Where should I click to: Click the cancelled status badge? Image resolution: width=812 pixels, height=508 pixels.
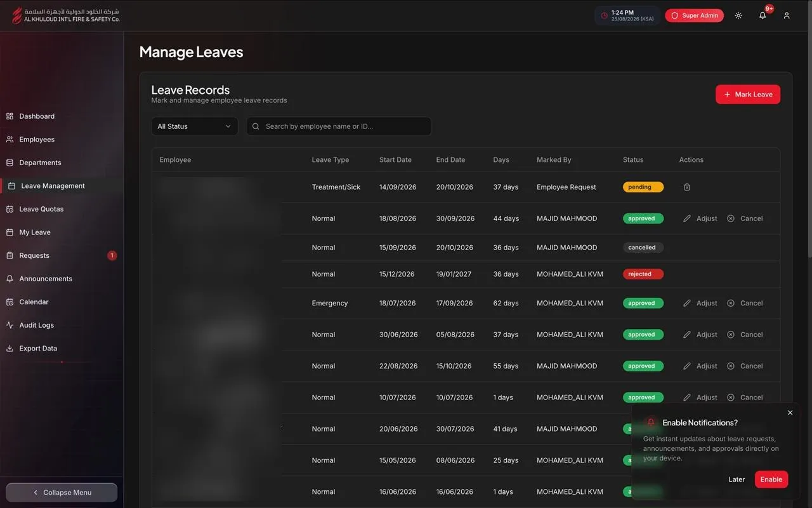(643, 248)
